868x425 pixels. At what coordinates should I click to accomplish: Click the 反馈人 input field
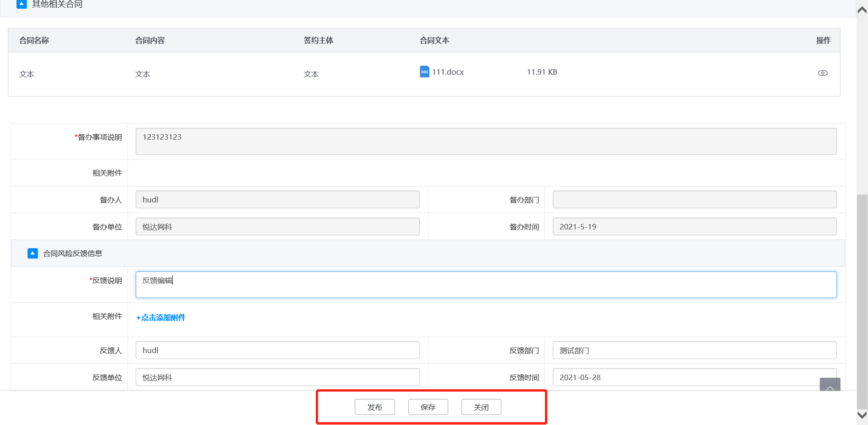click(277, 350)
